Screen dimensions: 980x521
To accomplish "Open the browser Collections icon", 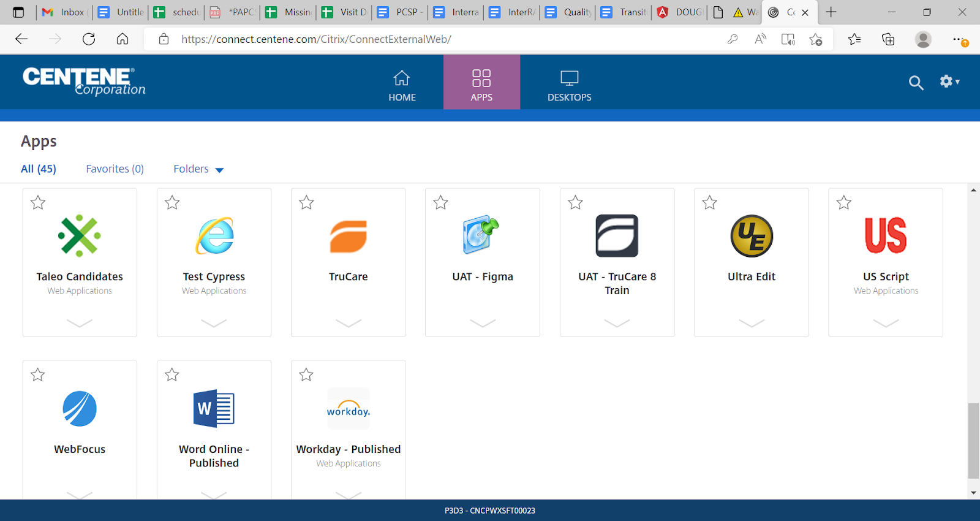I will tap(888, 39).
